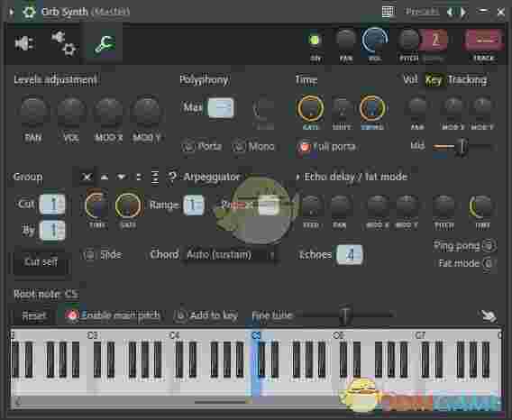Click the Cut self button
Screen dimensions: 512x420
[41, 262]
